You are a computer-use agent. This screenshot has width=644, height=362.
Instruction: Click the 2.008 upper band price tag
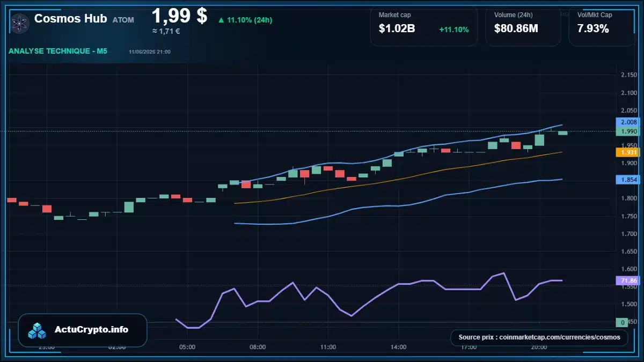[627, 122]
